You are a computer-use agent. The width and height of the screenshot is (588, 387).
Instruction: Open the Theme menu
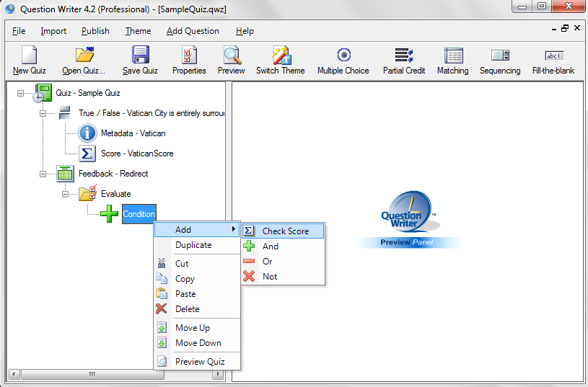[x=138, y=31]
